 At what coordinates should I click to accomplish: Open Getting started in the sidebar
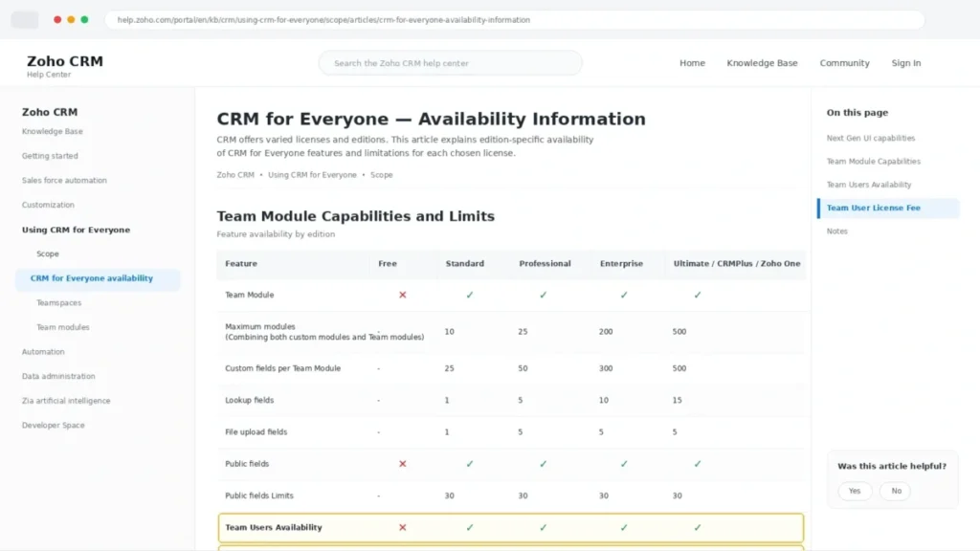tap(50, 156)
